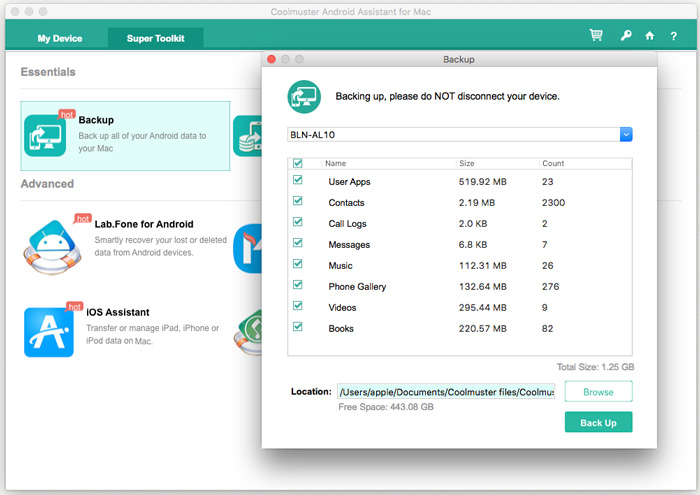
Task: Select the Backup tool icon in Essentials
Action: click(45, 135)
